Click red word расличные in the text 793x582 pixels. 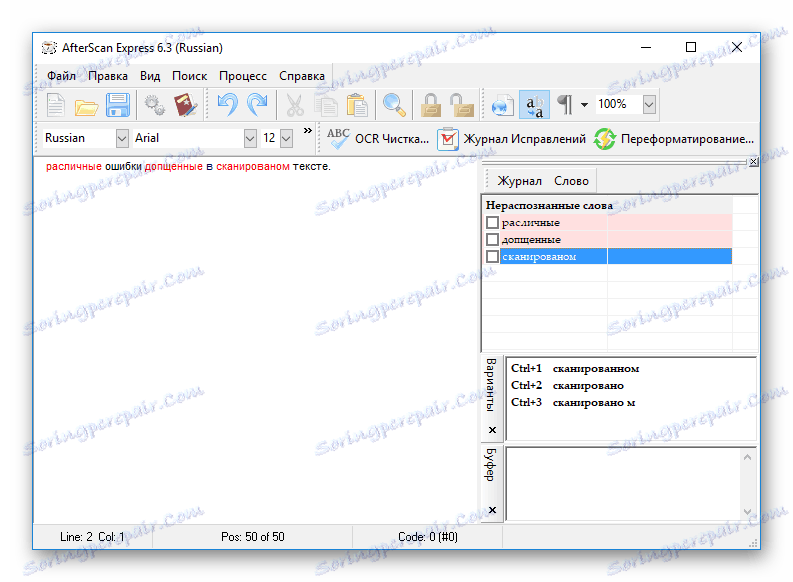click(x=74, y=166)
